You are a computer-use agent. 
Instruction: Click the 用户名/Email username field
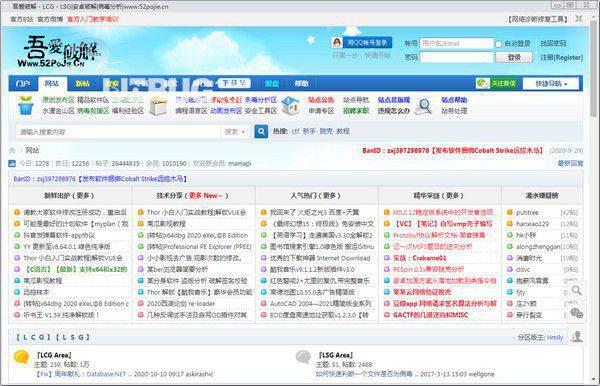click(457, 44)
